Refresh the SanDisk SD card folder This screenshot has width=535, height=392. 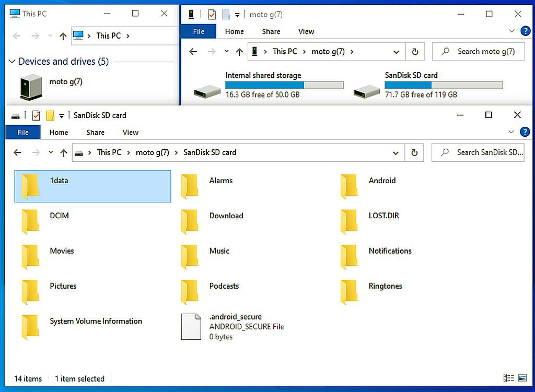[414, 153]
